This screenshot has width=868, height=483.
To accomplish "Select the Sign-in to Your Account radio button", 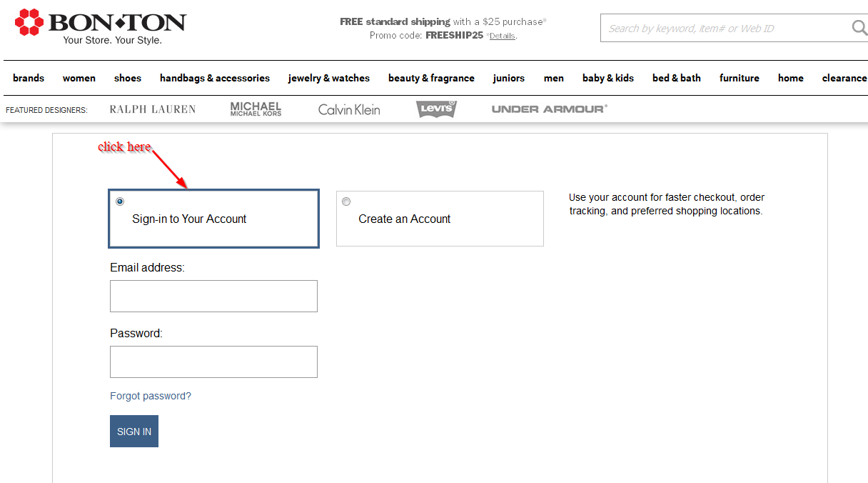I will click(x=120, y=201).
